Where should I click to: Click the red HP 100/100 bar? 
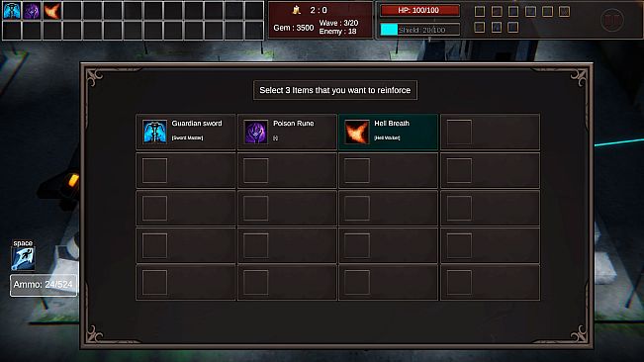(x=419, y=10)
